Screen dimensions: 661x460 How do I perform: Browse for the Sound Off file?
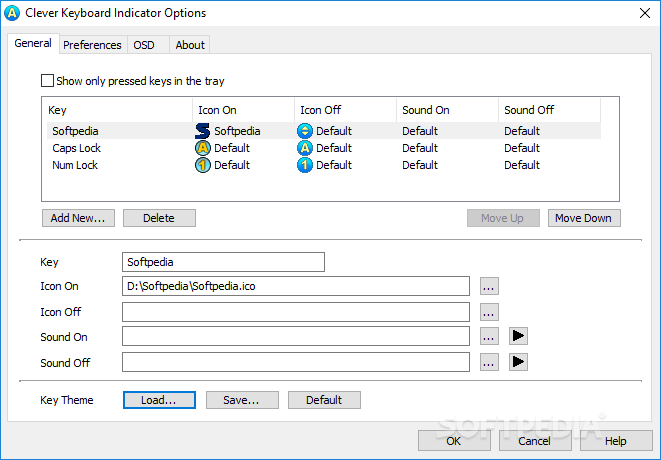pyautogui.click(x=489, y=362)
